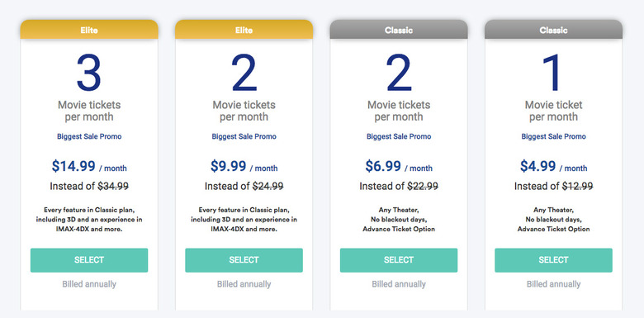The height and width of the screenshot is (318, 644).
Task: Click Billed annually under the $9.99 plan
Action: click(244, 284)
